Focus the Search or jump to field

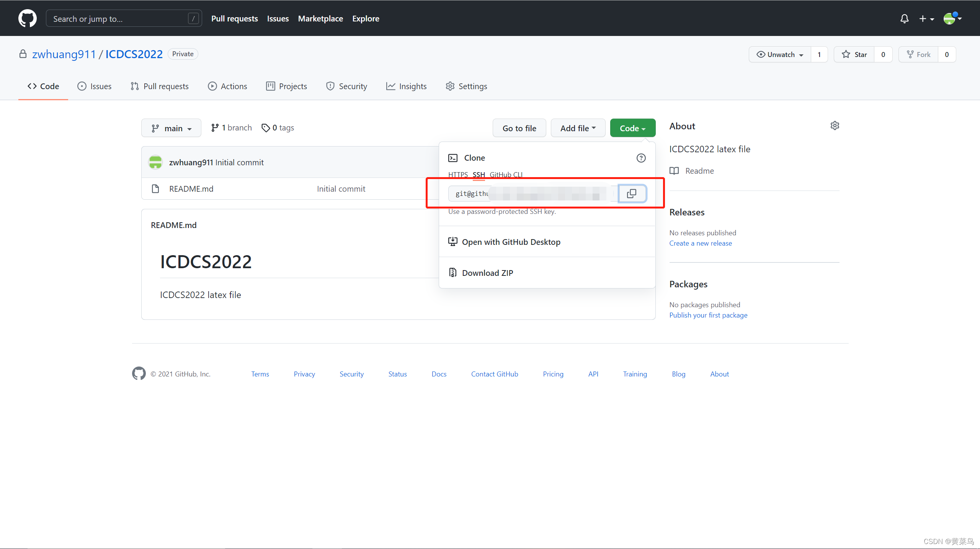click(x=124, y=18)
